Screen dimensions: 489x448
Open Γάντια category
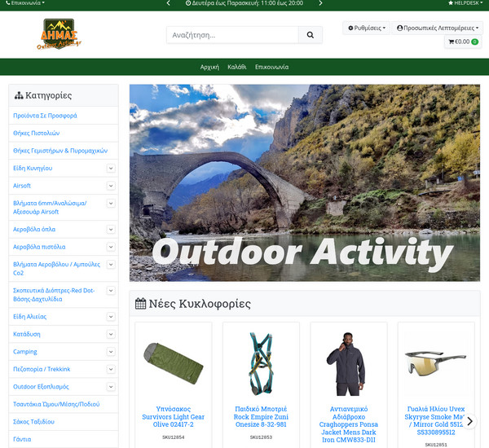(x=22, y=439)
